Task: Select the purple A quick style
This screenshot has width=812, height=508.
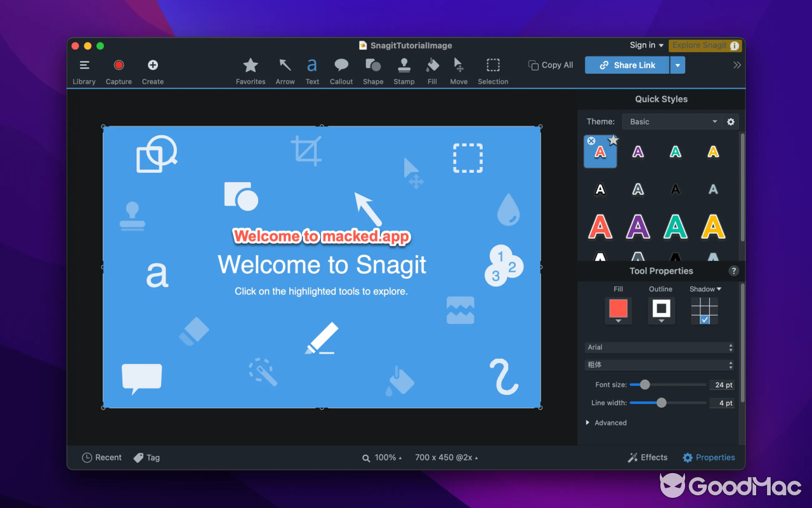Action: point(638,151)
